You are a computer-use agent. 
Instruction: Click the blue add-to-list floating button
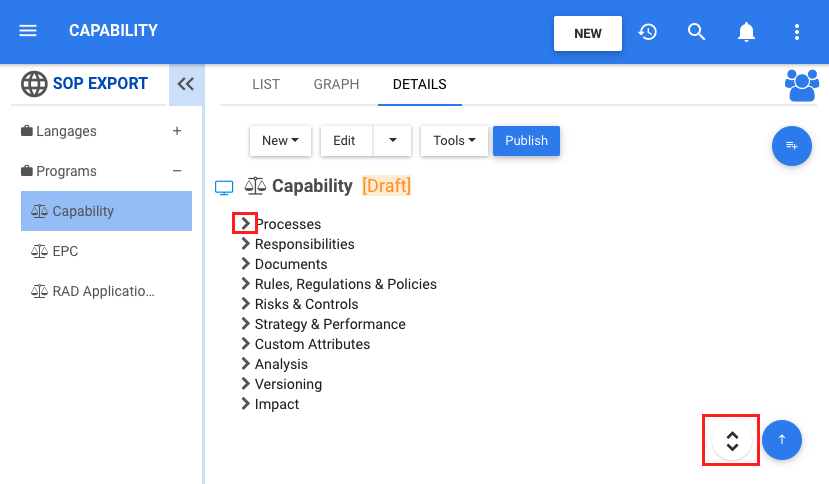pyautogui.click(x=791, y=146)
